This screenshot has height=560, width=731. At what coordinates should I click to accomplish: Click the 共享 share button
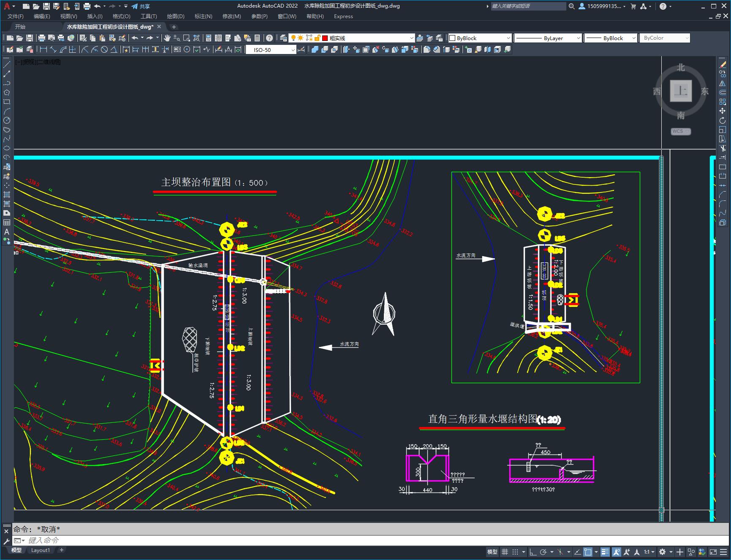click(141, 6)
